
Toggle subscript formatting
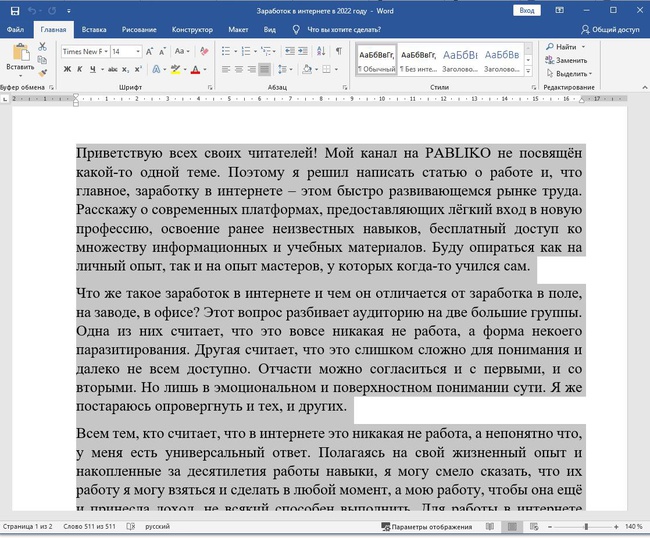click(x=125, y=70)
